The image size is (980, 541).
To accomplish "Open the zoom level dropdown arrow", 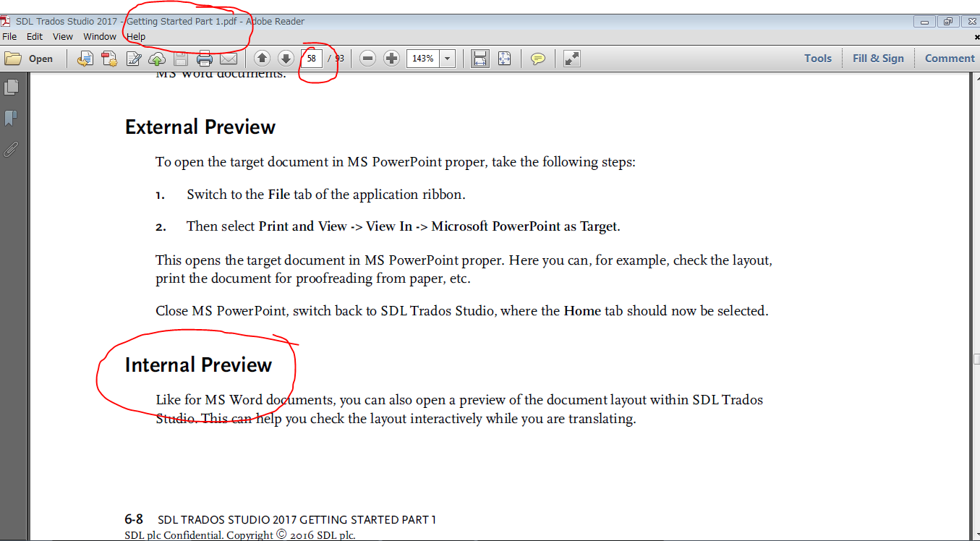I will 447,59.
